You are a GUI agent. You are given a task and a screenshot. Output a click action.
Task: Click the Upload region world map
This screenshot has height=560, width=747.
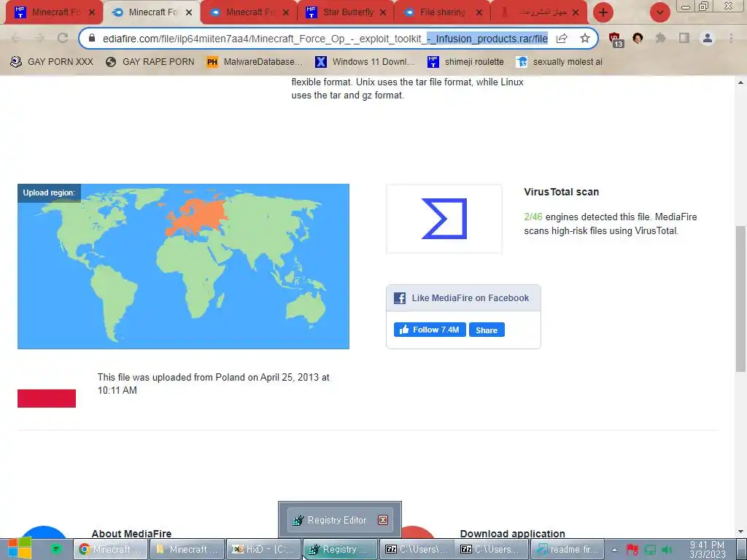pos(183,266)
